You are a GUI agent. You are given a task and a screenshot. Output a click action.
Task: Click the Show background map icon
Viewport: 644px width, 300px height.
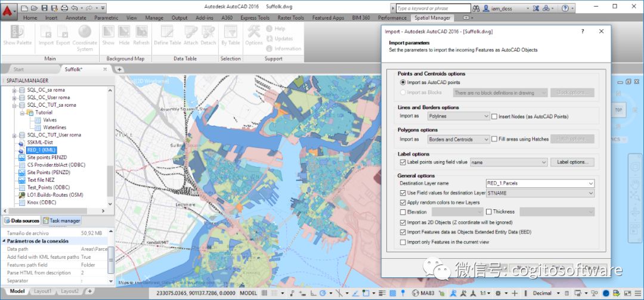tap(109, 32)
